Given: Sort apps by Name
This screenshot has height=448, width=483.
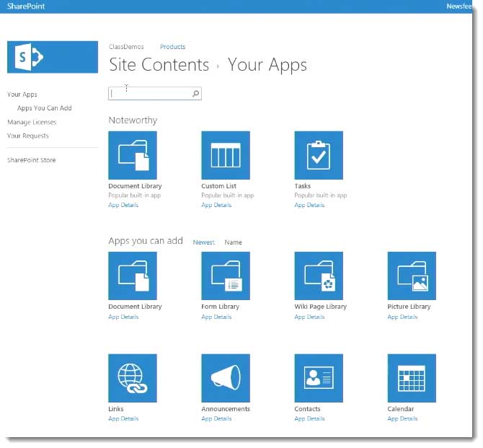Looking at the screenshot, I should pos(233,242).
